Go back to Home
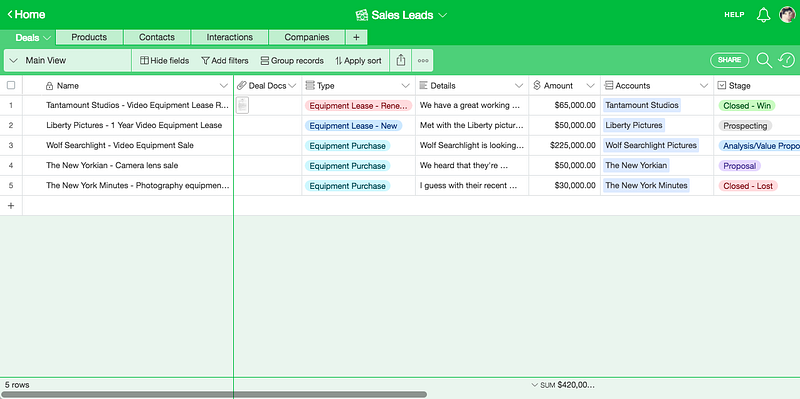Image resolution: width=800 pixels, height=399 pixels. (x=26, y=14)
